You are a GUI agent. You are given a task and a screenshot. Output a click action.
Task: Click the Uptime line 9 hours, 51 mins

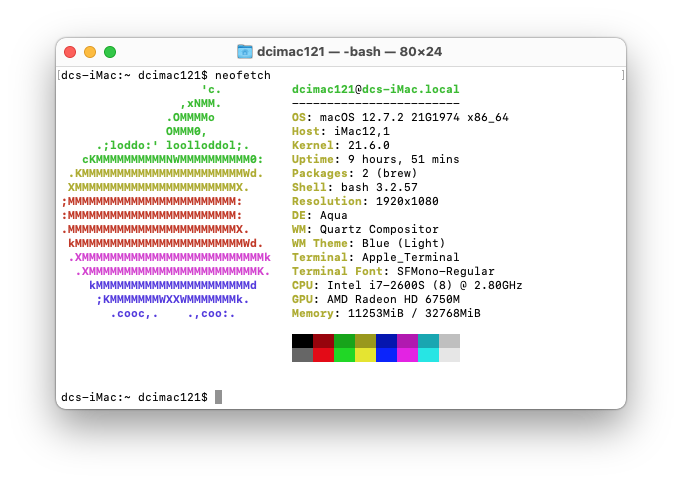(x=375, y=159)
